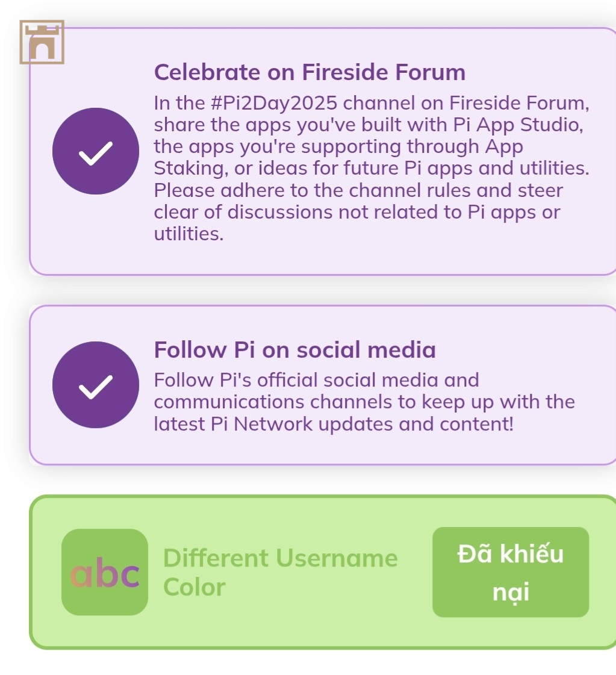Viewport: 616px width, 675px height.
Task: Select the lavender Fireside Forum task card
Action: point(323,151)
